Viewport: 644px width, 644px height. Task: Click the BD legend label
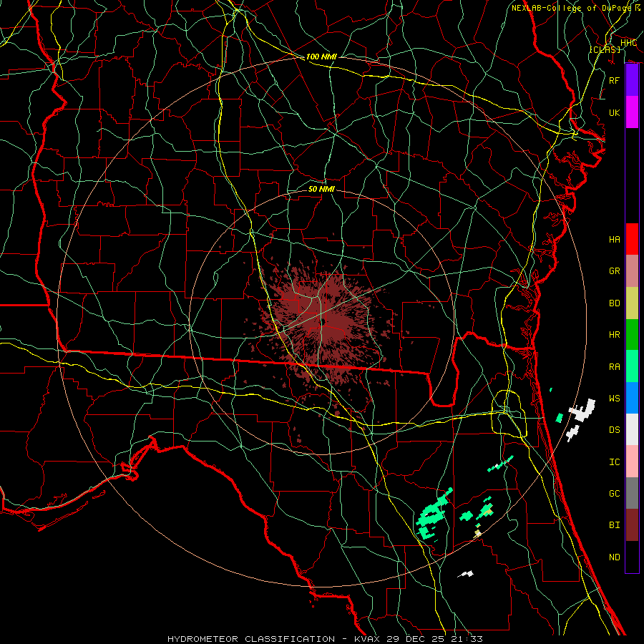coord(615,303)
